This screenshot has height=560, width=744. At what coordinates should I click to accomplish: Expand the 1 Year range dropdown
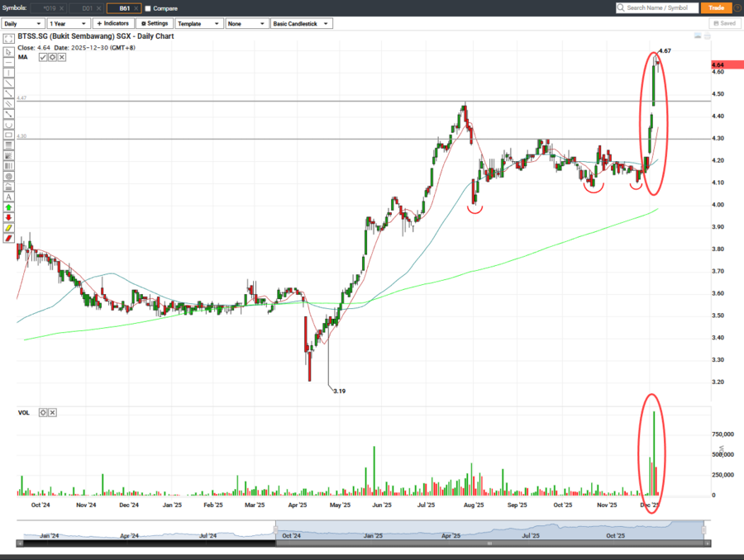pos(68,24)
